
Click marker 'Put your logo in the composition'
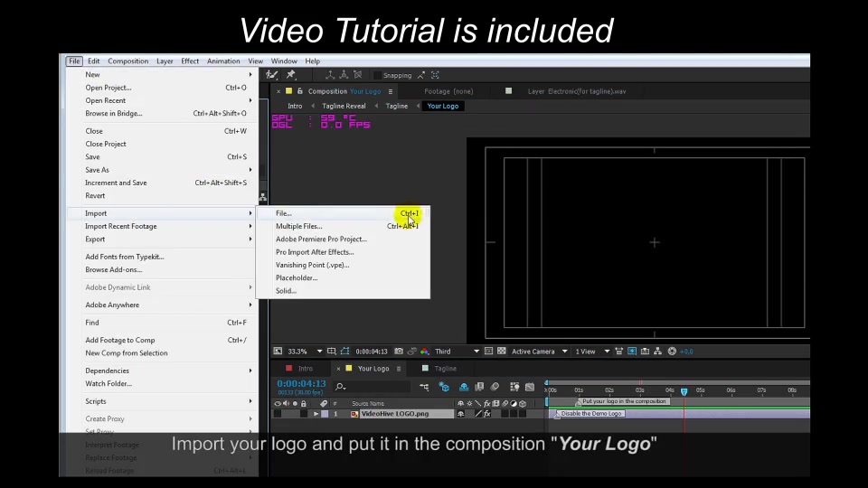click(623, 401)
